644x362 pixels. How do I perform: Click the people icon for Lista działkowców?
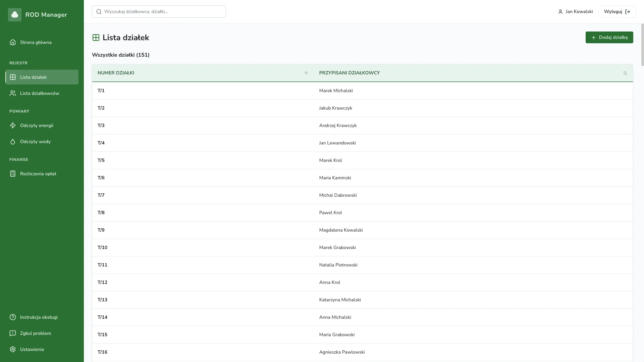[x=13, y=93]
